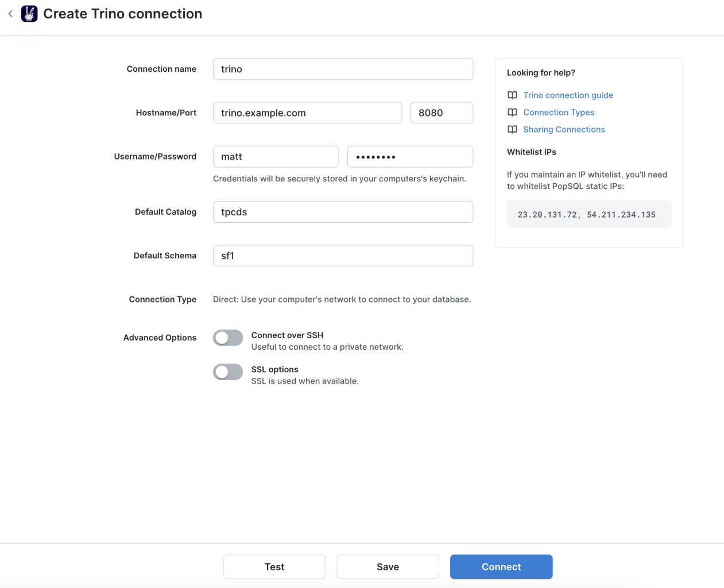
Task: Go back using the chevron arrow
Action: coord(10,14)
